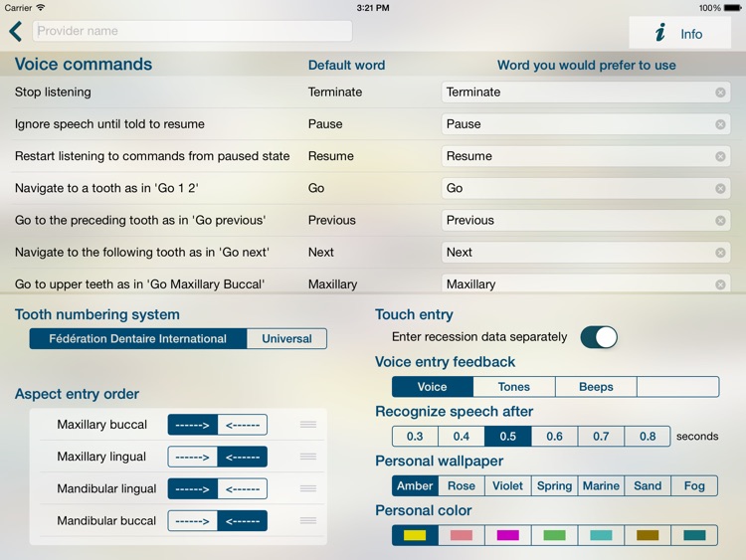Select left arrow direction for Mandibular lingual
The width and height of the screenshot is (746, 560).
pos(242,488)
